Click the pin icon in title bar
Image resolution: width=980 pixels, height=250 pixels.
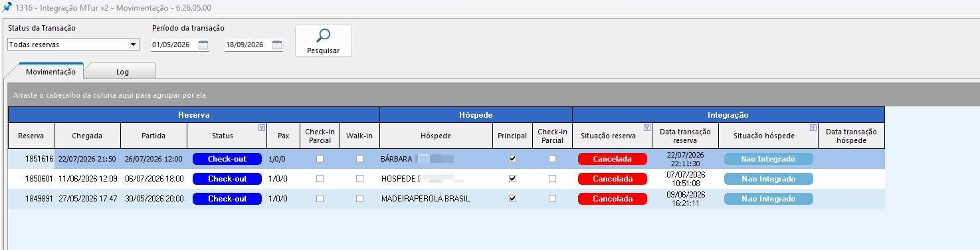7,7
